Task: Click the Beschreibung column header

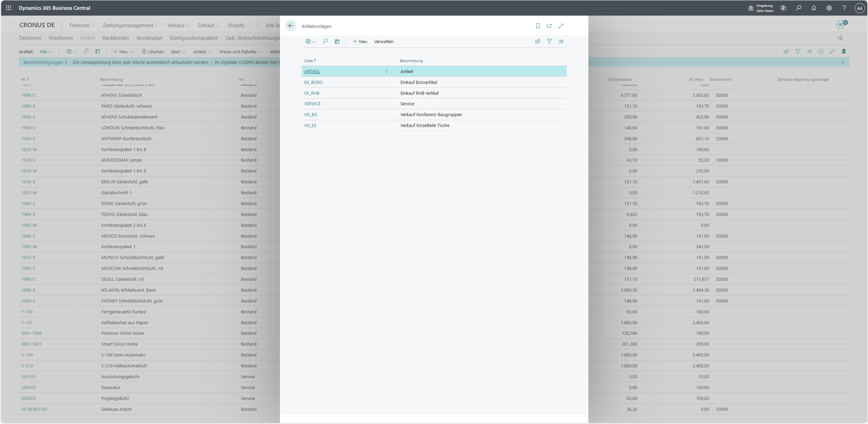Action: click(411, 61)
